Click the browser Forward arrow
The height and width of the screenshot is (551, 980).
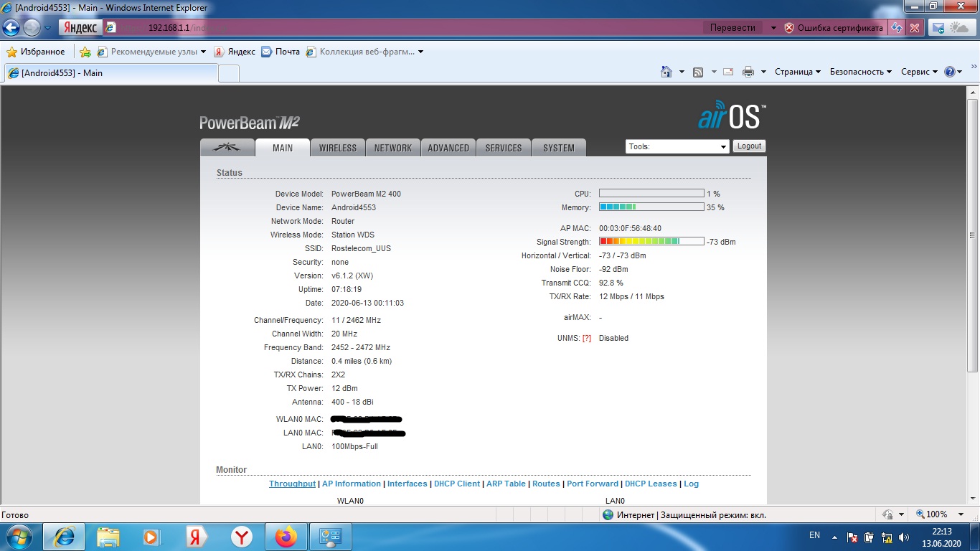tap(32, 28)
